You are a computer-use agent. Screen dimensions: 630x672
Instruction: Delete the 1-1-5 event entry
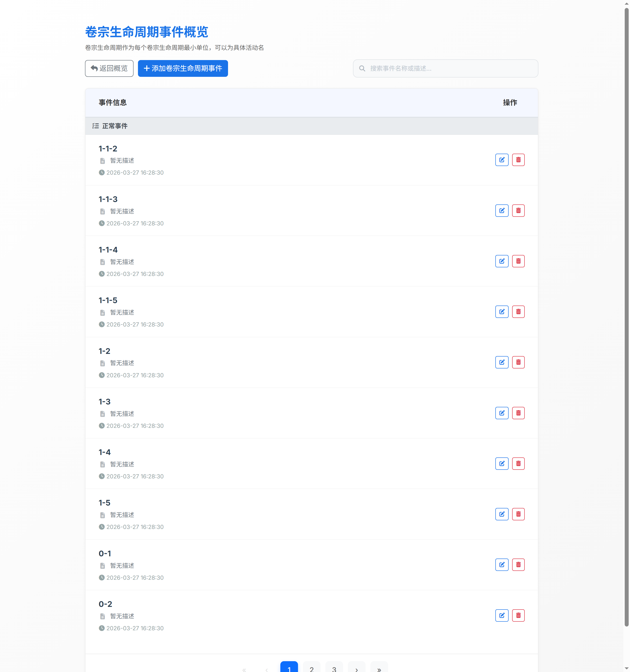point(518,312)
